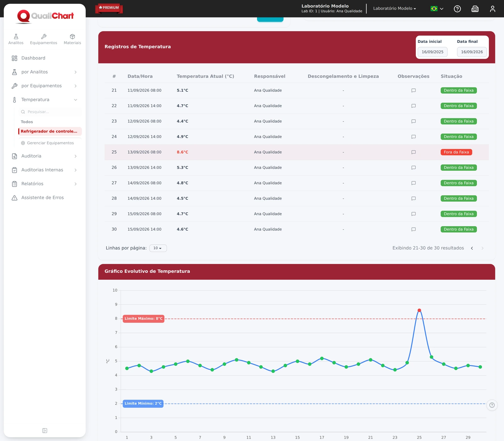Open observations for record 24
This screenshot has width=504, height=441.
pos(414,137)
